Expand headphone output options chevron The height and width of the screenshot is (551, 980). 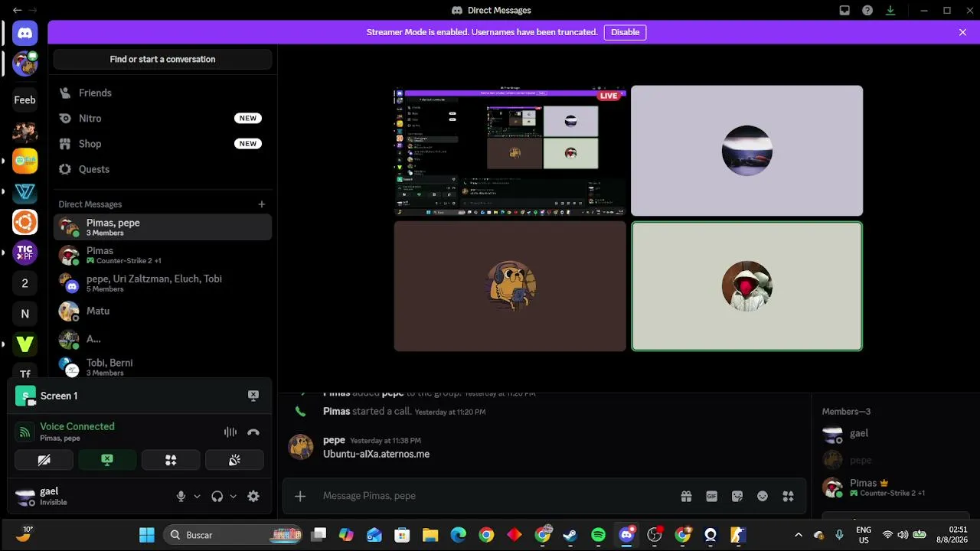pyautogui.click(x=233, y=497)
